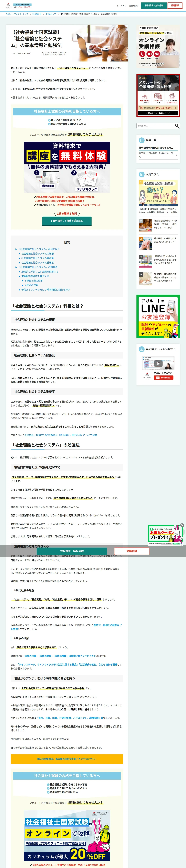Open popular column 2 about 19 exam subjects
Image resolution: width=186 pixels, height=868 pixels.
point(158,225)
